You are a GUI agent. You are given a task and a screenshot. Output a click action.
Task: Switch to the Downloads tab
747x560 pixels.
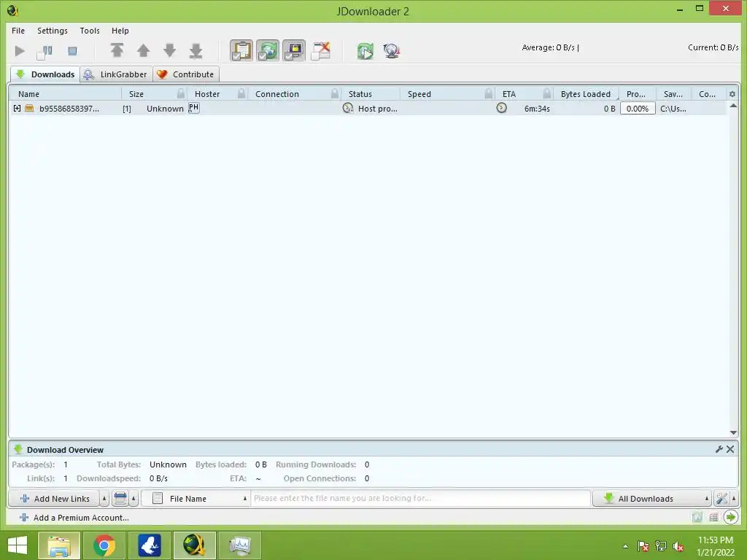coord(45,74)
